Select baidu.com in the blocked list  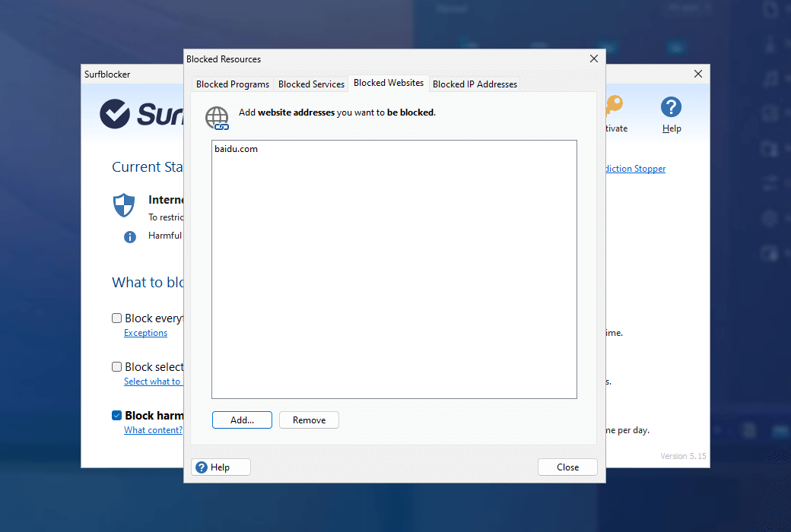coord(236,149)
